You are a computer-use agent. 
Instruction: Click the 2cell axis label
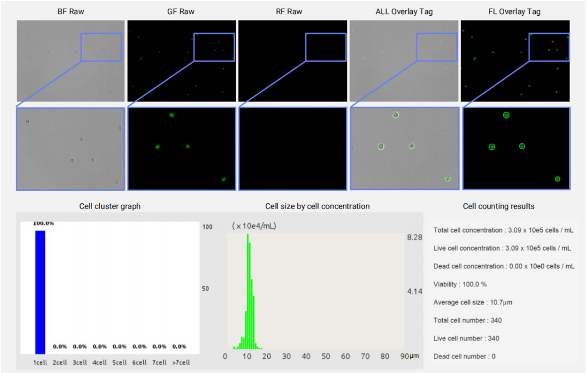pyautogui.click(x=60, y=363)
